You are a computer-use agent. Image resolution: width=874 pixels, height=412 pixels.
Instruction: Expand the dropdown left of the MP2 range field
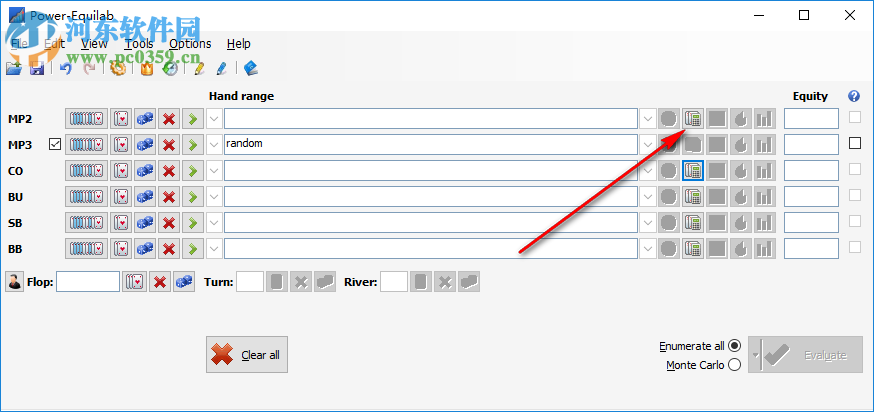pos(214,119)
